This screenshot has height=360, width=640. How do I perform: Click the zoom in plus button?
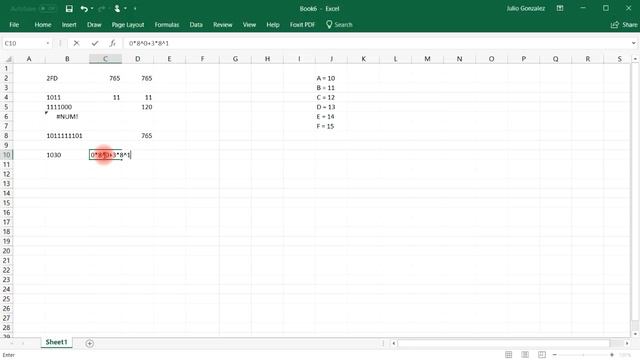point(611,355)
